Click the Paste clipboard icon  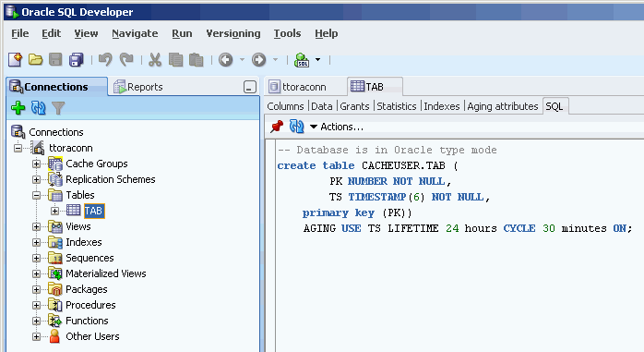197,60
